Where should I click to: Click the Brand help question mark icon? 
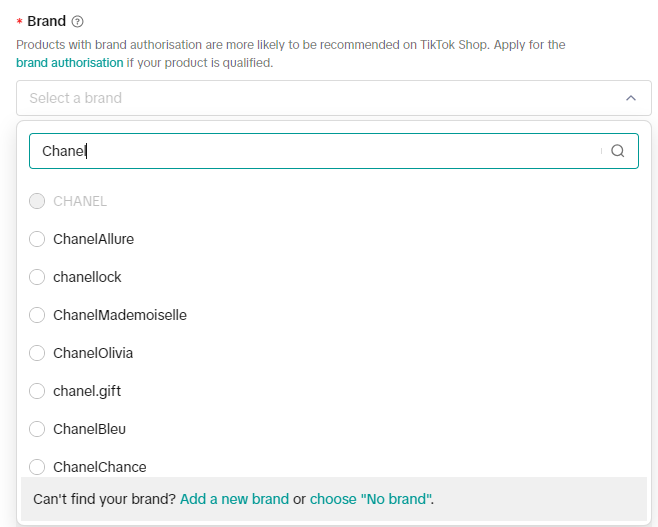coord(78,22)
